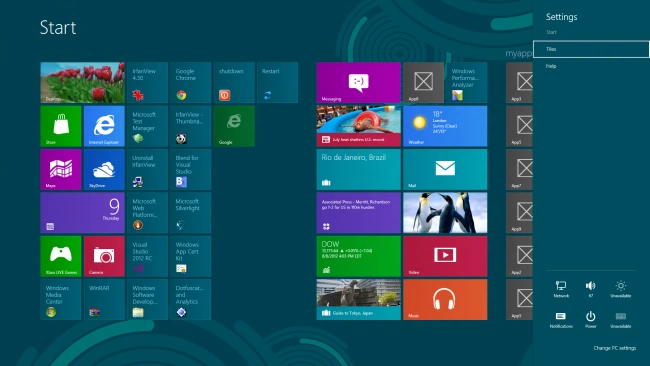This screenshot has width=650, height=366.
Task: Launch the Internet Explorer tile
Action: coord(104,126)
